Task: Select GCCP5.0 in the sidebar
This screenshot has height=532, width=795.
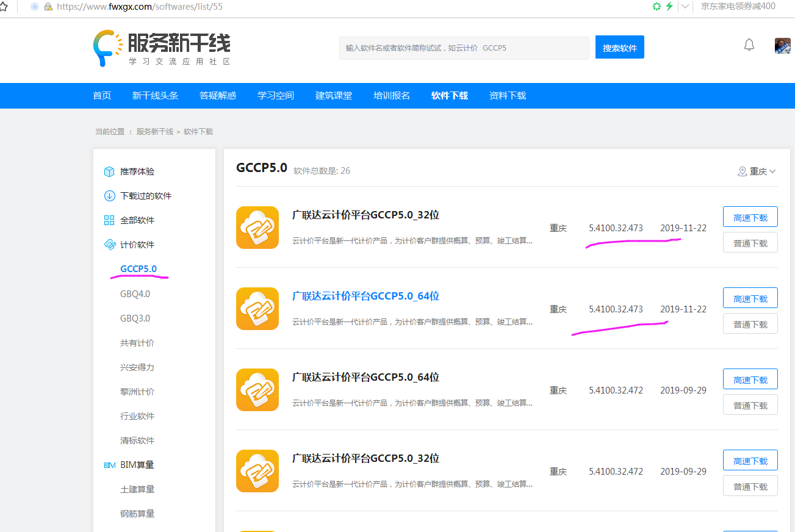Action: (x=138, y=269)
